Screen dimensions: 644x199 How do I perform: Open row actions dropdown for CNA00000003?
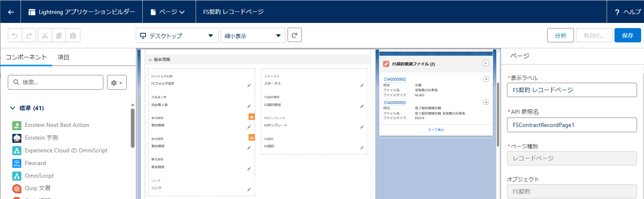pyautogui.click(x=486, y=102)
